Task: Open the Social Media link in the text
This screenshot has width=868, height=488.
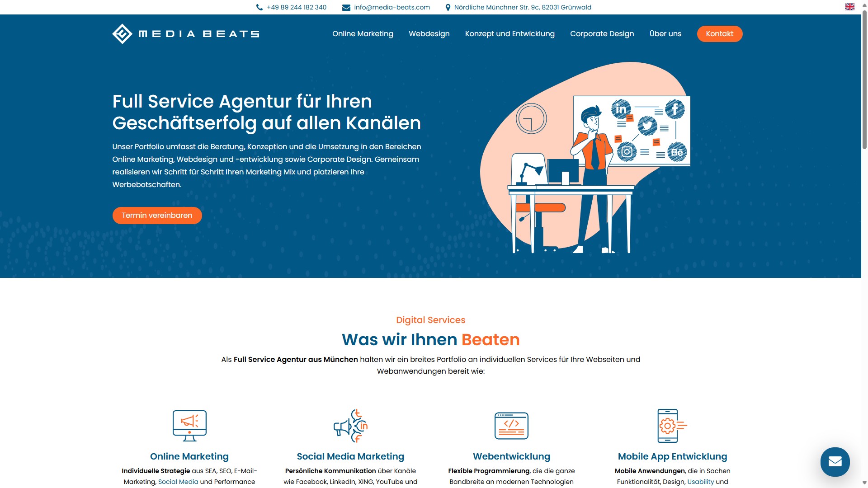Action: coord(178,482)
